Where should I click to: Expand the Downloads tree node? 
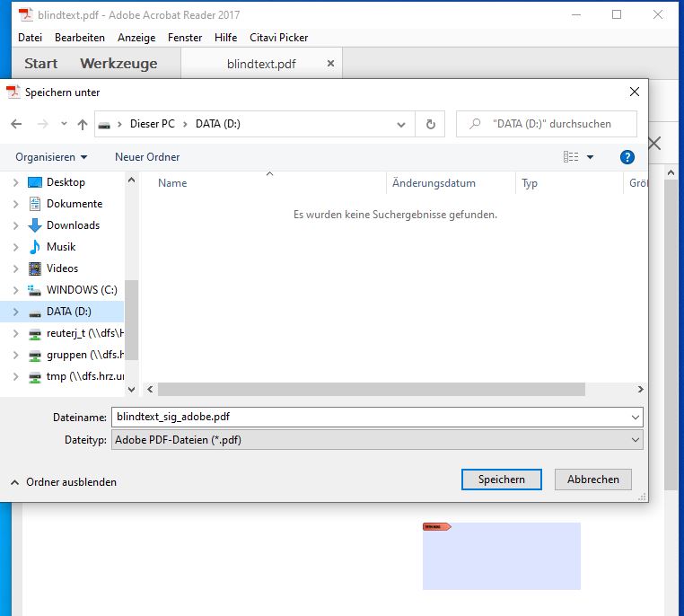click(x=15, y=225)
